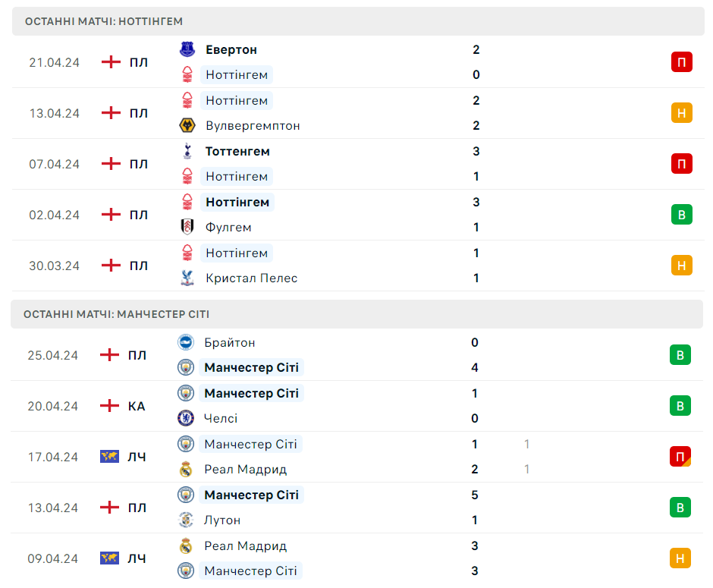Click the Wolverhampton wolf crest icon
This screenshot has width=713, height=588.
(x=187, y=126)
